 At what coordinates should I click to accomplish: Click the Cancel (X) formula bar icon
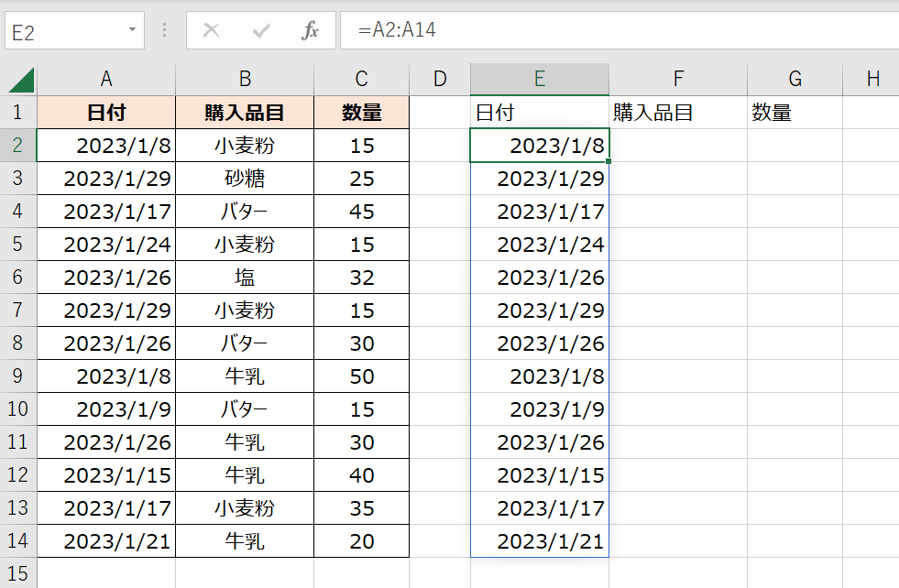click(x=212, y=30)
